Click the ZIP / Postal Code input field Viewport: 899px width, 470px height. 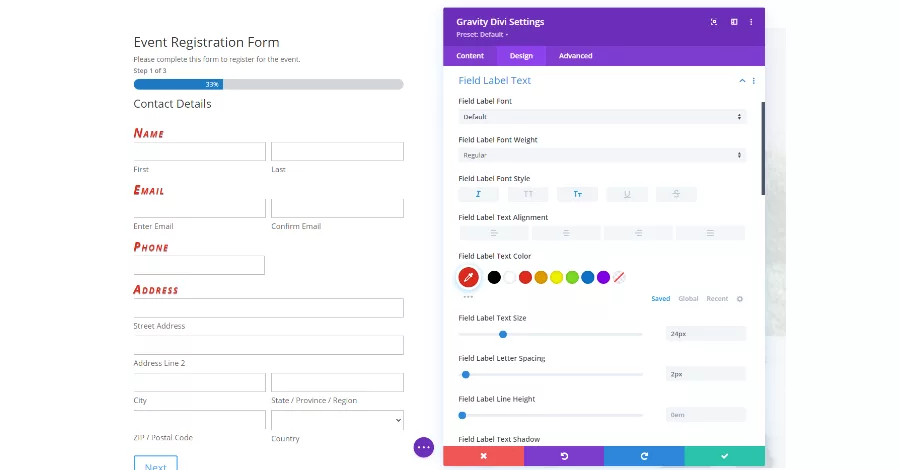(x=200, y=420)
